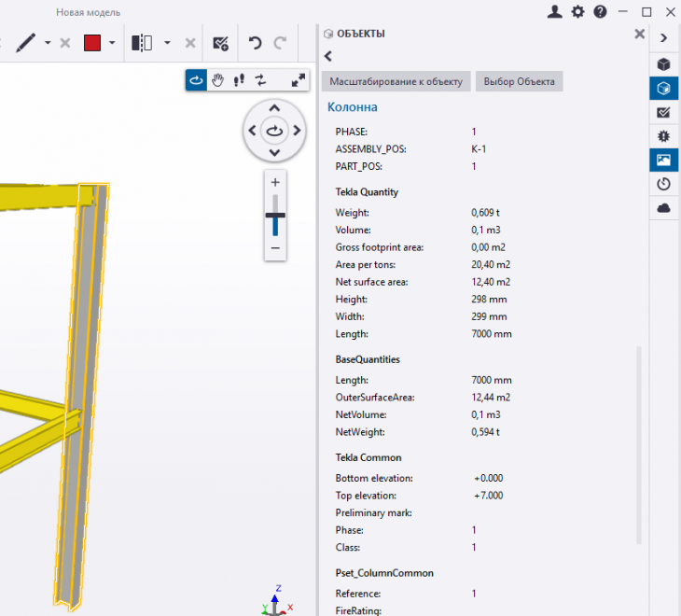Click the add note checkmark icon
681x616 pixels.
221,43
